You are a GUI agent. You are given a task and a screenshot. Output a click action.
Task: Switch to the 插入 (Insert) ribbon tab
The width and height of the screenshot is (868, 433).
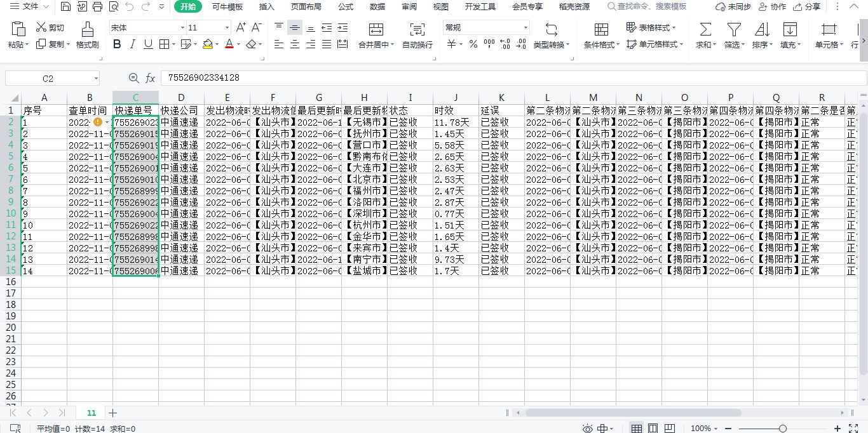tap(267, 7)
